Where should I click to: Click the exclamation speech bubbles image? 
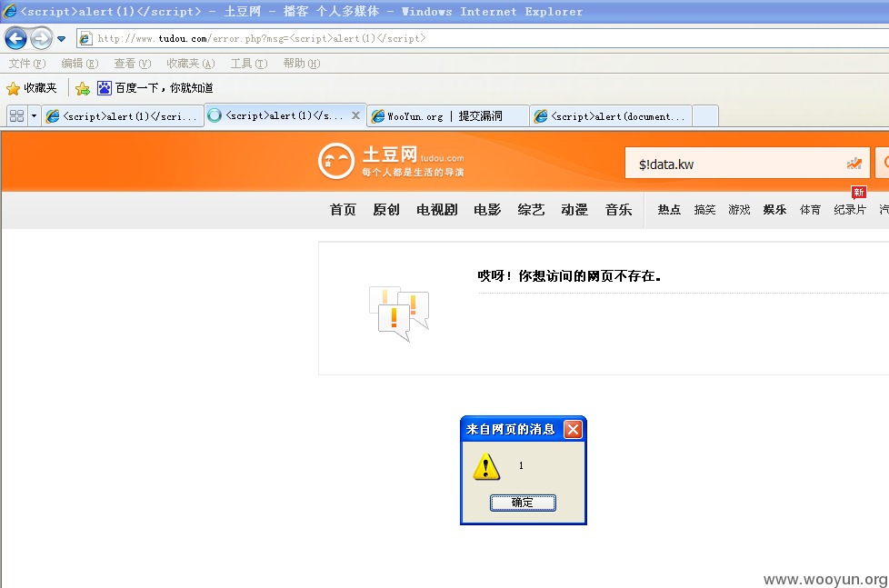[x=399, y=313]
